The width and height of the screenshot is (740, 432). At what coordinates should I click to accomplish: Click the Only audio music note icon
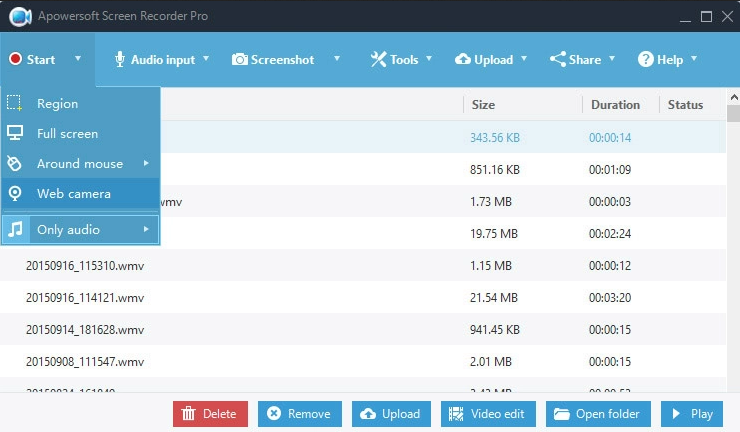(15, 229)
